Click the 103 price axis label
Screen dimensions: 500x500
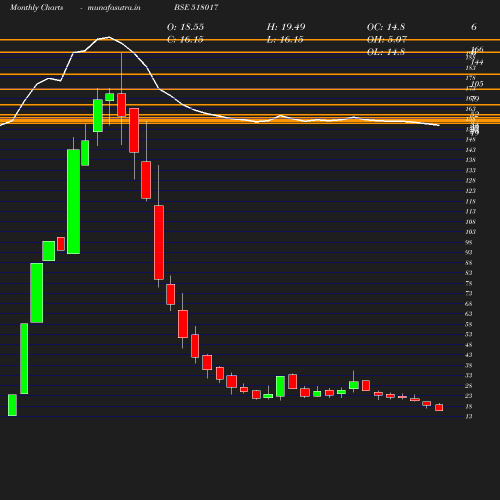coord(470,232)
